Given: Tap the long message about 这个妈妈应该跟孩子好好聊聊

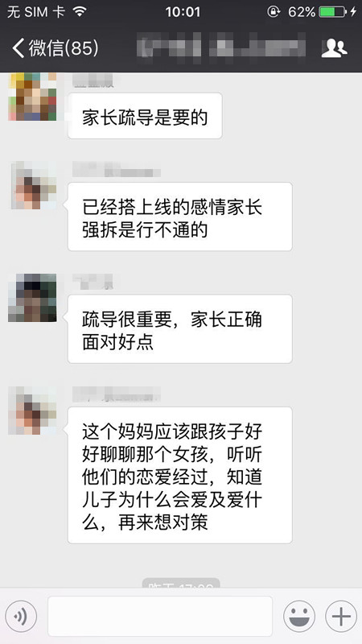Looking at the screenshot, I should pyautogui.click(x=179, y=475).
